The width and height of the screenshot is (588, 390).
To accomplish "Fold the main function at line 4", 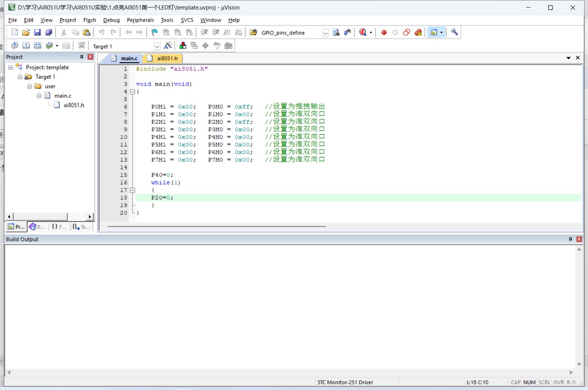I will pos(132,92).
